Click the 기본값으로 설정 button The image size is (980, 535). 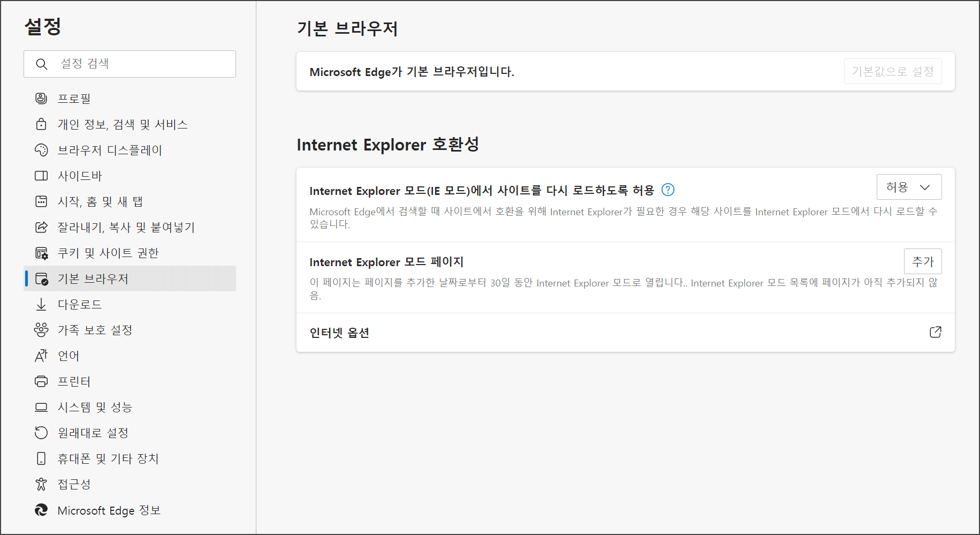[x=893, y=71]
